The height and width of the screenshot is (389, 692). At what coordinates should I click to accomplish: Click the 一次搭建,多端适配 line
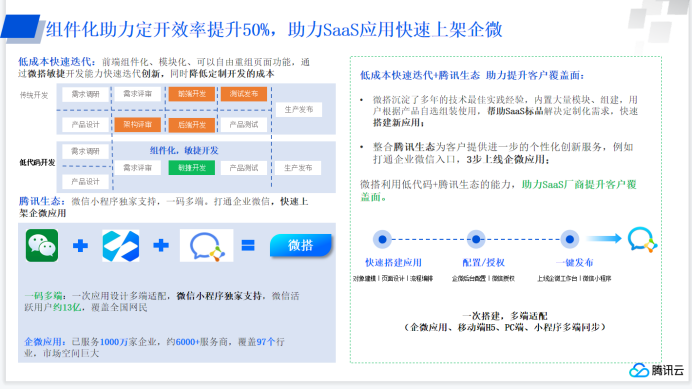click(504, 316)
